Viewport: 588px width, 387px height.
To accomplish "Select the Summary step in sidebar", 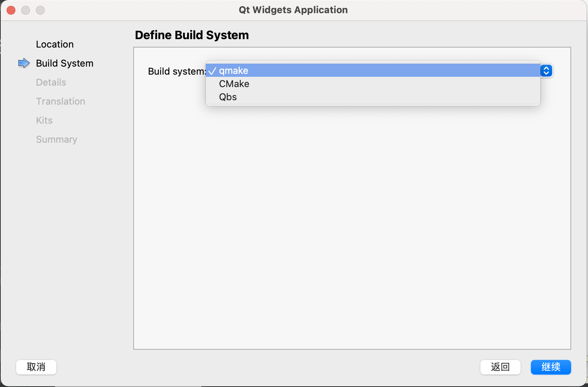I will click(x=56, y=139).
